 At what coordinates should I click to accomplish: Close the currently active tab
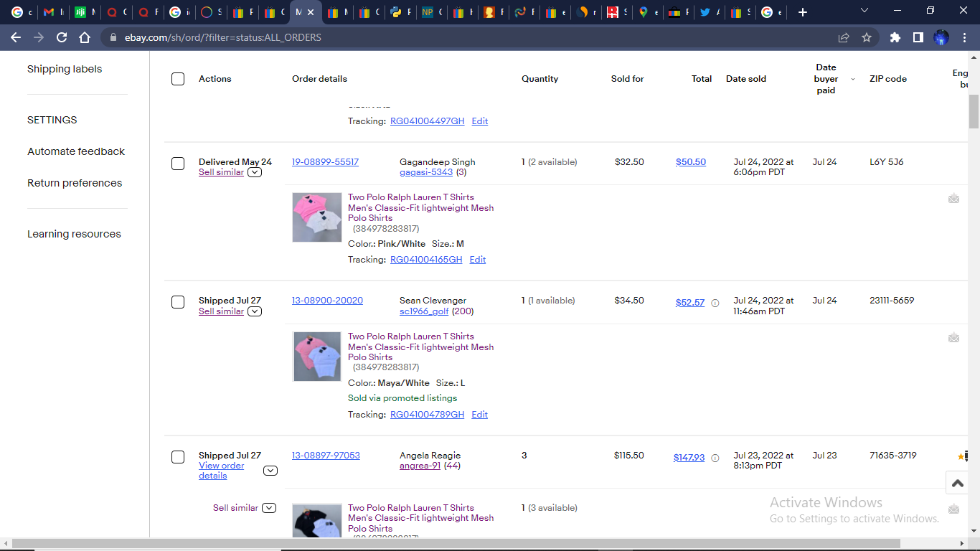(311, 12)
